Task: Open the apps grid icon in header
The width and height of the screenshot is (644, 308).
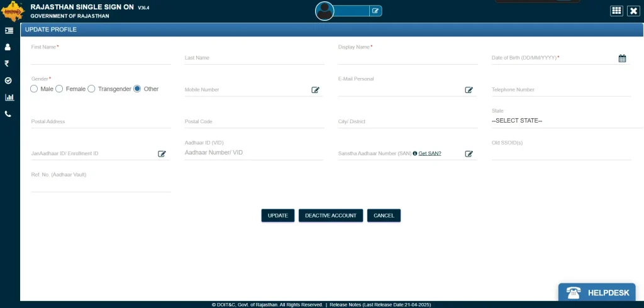Action: pyautogui.click(x=616, y=11)
